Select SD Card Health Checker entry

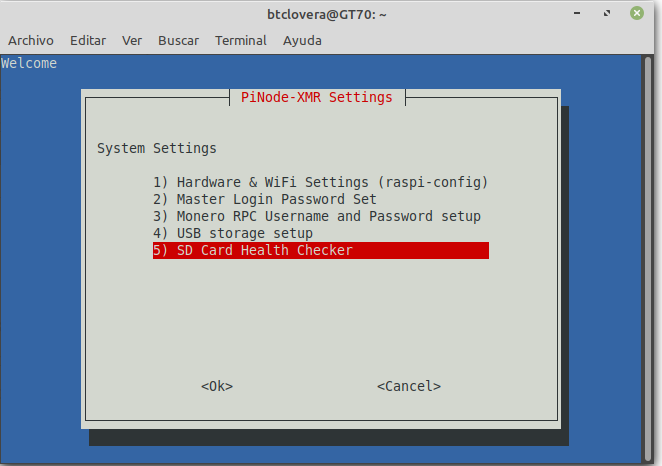(x=321, y=250)
